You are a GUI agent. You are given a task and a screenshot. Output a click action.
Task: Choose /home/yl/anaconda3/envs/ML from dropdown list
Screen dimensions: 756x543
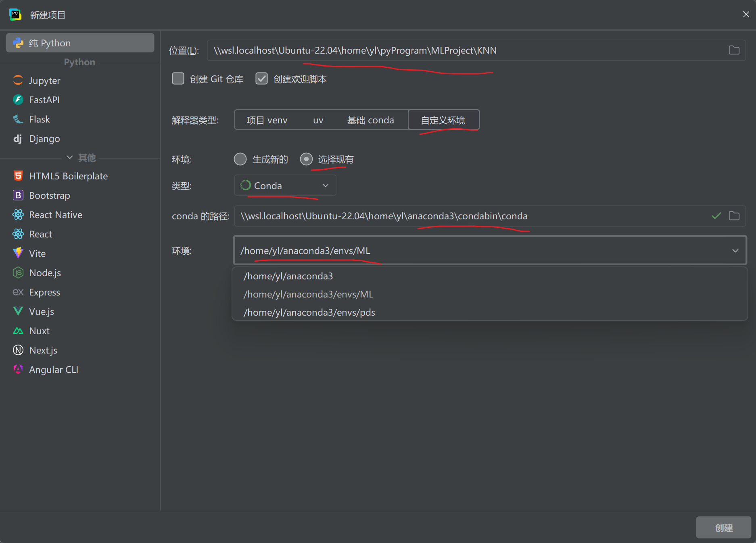[x=490, y=294]
